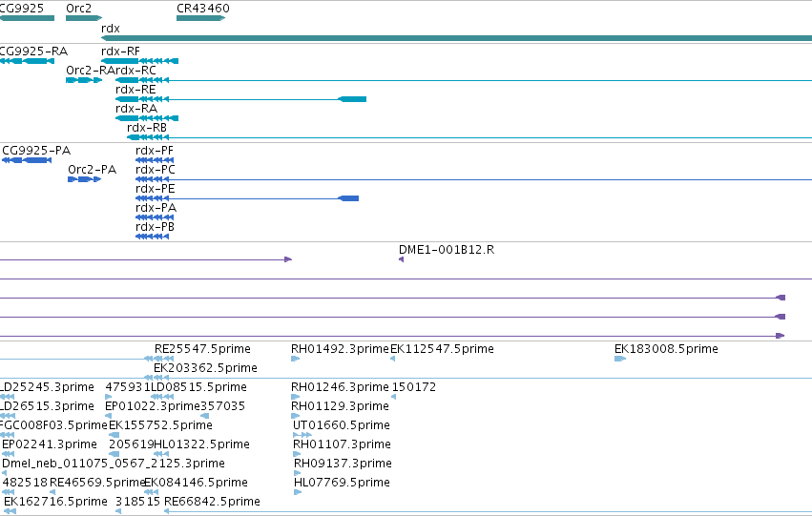The width and height of the screenshot is (812, 516).
Task: Select the EK155752.5prime EST feature
Action: click(x=114, y=435)
